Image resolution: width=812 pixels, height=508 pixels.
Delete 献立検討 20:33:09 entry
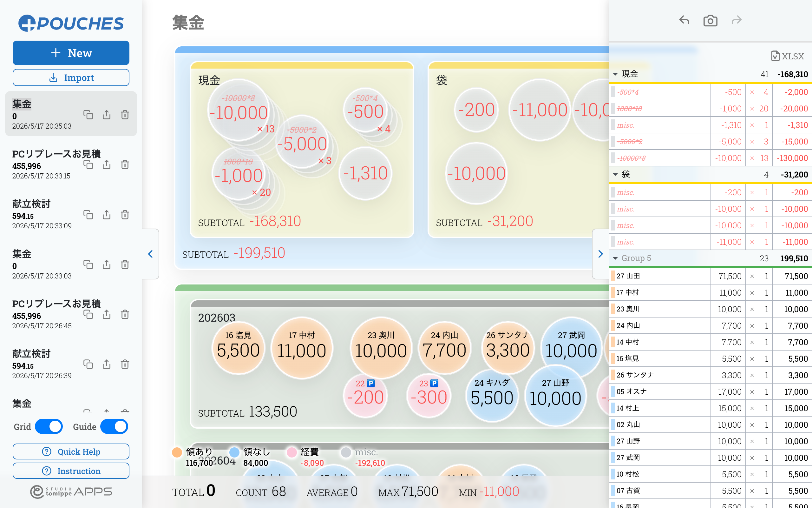click(x=125, y=214)
